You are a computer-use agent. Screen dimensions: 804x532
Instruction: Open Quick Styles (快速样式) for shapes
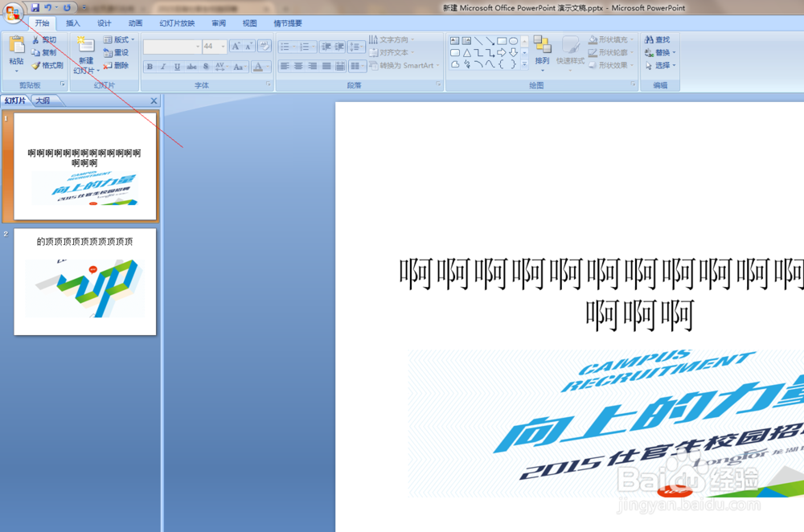(x=572, y=50)
